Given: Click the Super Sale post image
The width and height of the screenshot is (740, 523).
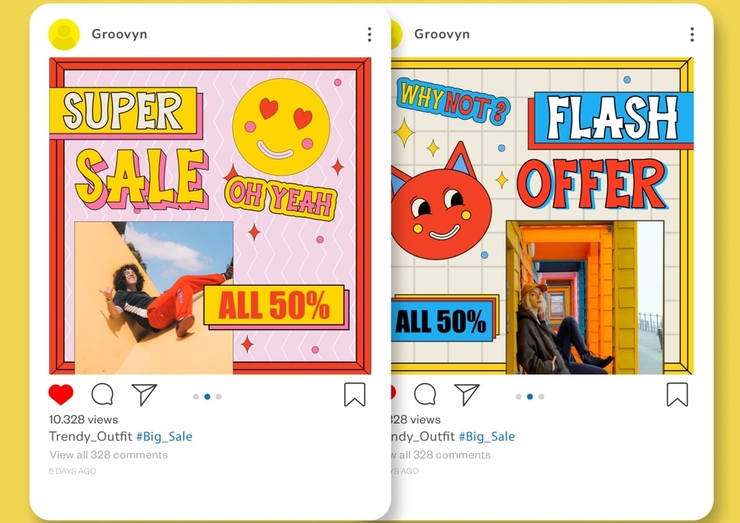Looking at the screenshot, I should 210,216.
